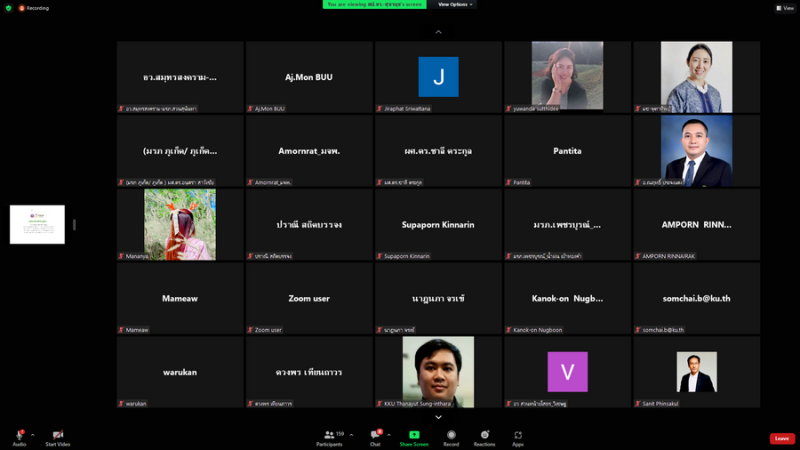Expand the audio options arrow

tap(33, 435)
